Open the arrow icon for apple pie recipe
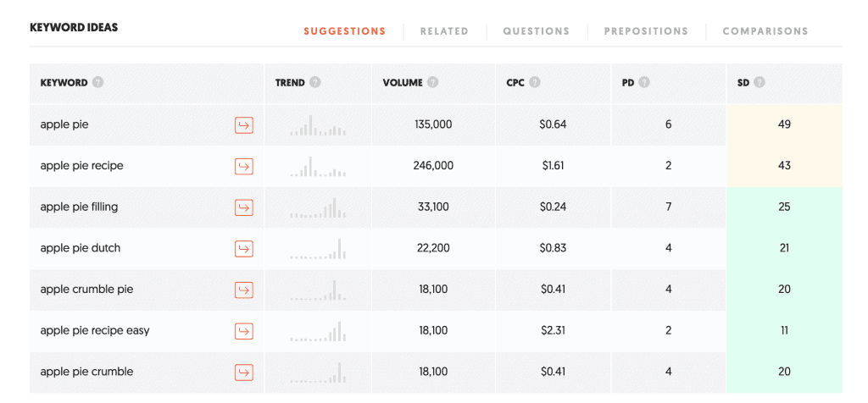 pyautogui.click(x=243, y=166)
